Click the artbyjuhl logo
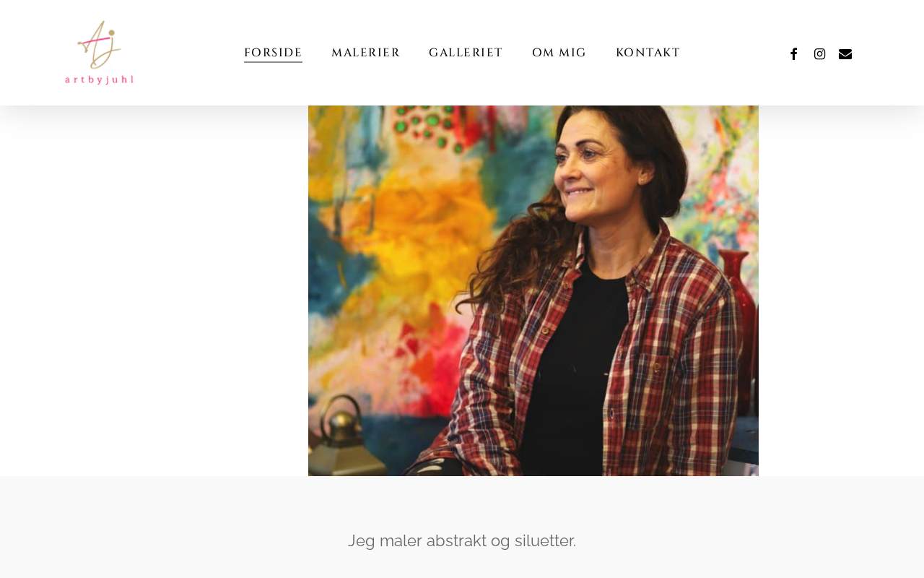The image size is (924, 578). coord(99,53)
